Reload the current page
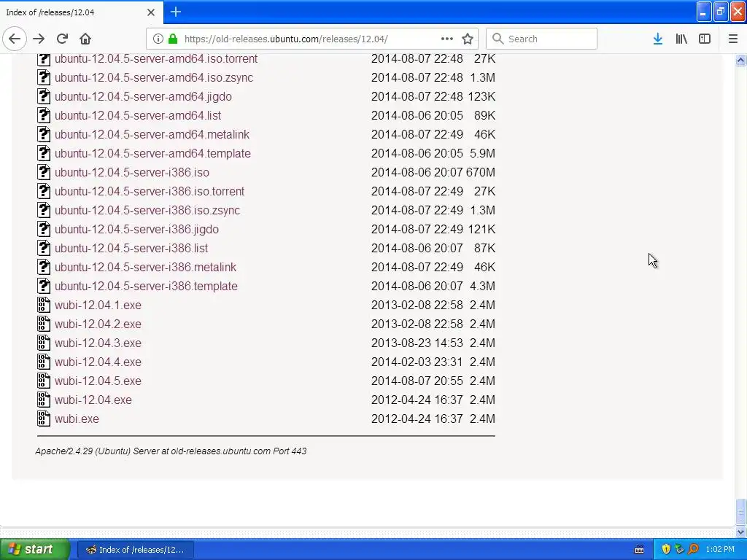The image size is (747, 560). tap(62, 39)
